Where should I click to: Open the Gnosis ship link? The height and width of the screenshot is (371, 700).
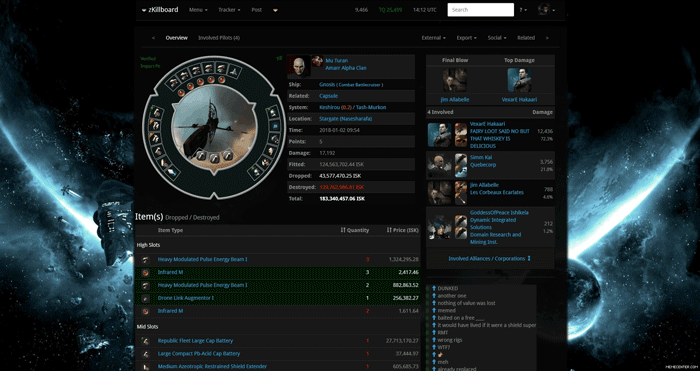pos(327,85)
